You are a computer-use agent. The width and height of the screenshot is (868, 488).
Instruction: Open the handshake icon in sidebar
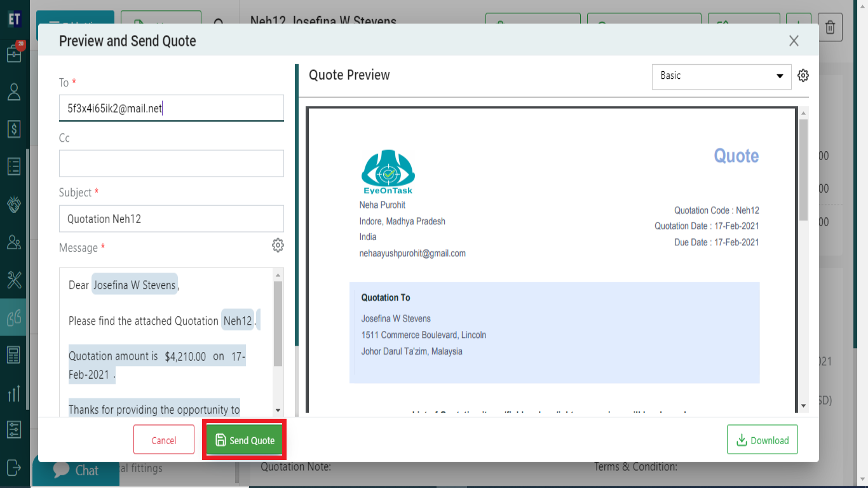[x=14, y=204]
